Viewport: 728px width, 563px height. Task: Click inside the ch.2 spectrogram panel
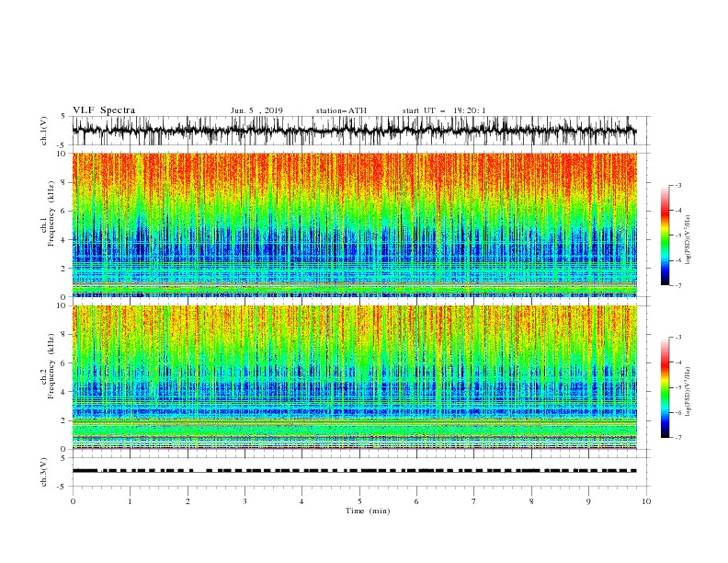click(354, 377)
